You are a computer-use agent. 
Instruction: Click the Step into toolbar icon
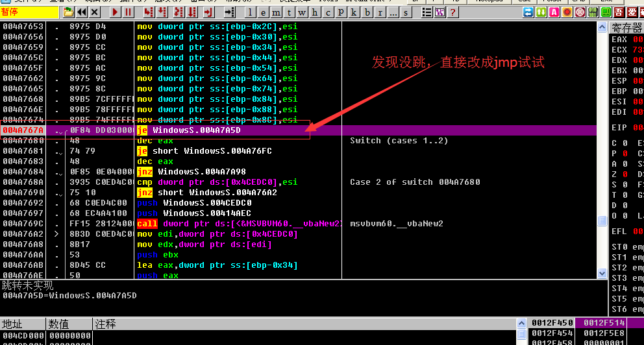[x=149, y=12]
